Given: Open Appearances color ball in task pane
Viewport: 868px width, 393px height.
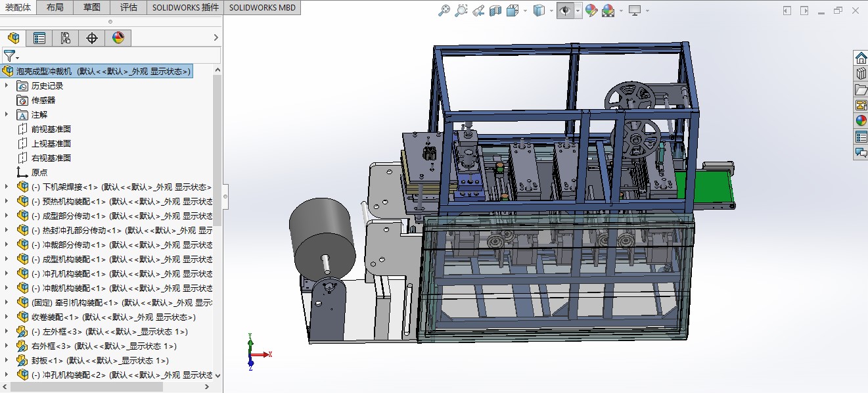Looking at the screenshot, I should [861, 121].
